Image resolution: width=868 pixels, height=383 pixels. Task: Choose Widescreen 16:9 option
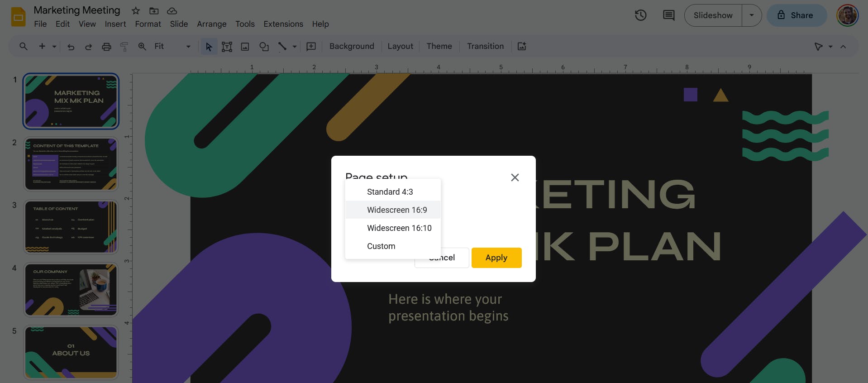[x=393, y=210]
